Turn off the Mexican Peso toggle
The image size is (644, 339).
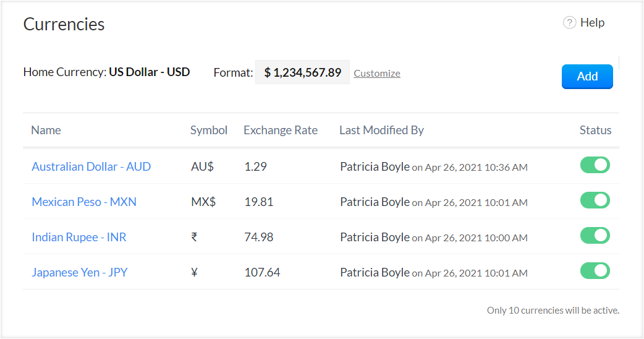[x=595, y=200]
